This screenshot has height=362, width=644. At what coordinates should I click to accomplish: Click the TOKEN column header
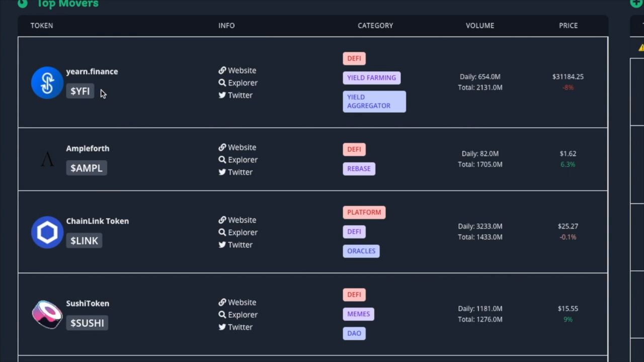(x=42, y=25)
